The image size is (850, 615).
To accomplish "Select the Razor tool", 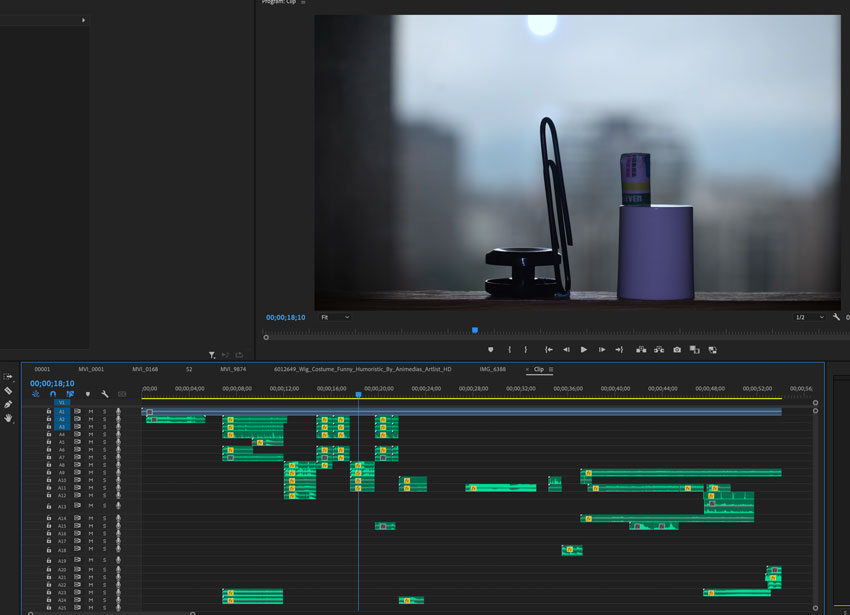I will 8,391.
